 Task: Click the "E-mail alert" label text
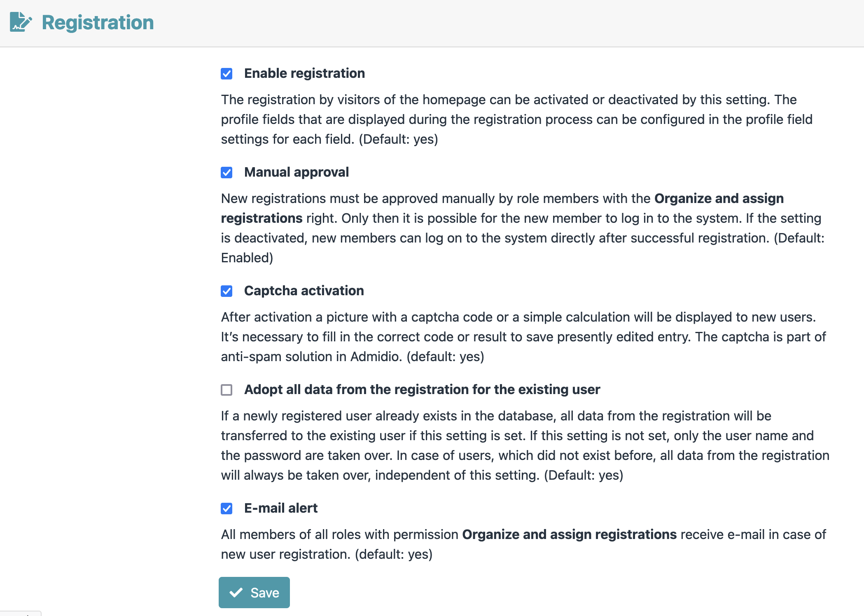281,508
